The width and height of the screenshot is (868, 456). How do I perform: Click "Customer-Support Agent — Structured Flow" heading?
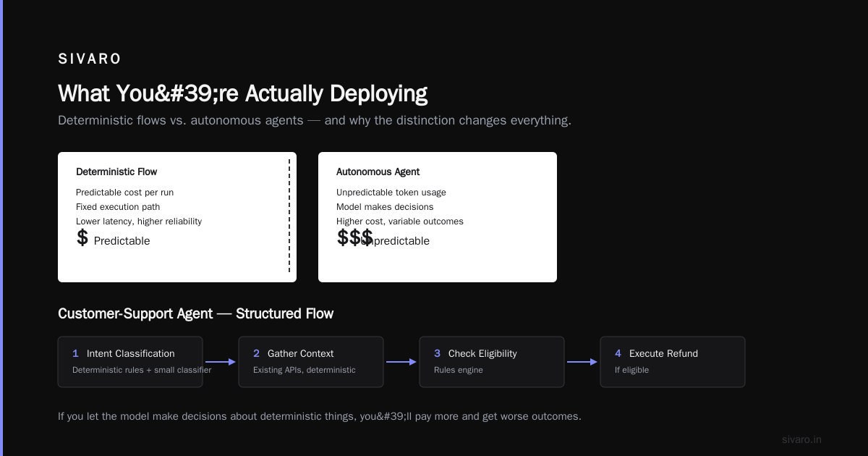pyautogui.click(x=196, y=313)
